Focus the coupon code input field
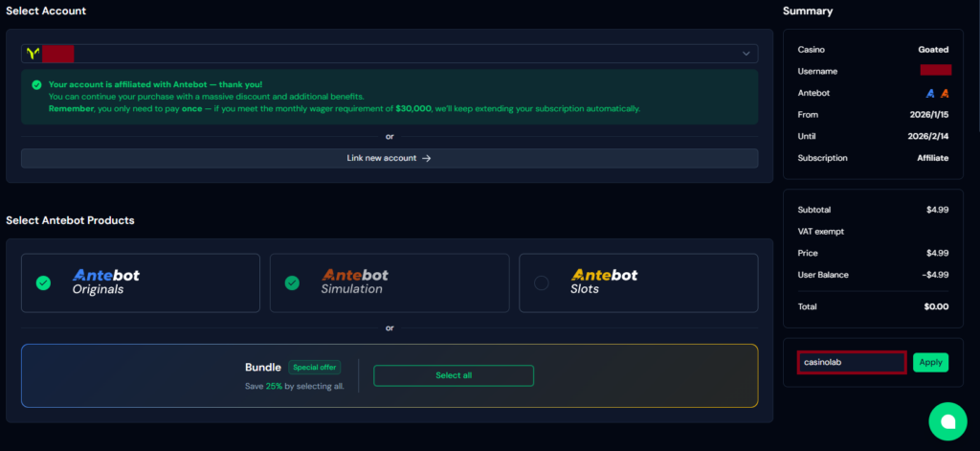The height and width of the screenshot is (451, 980). pyautogui.click(x=852, y=362)
